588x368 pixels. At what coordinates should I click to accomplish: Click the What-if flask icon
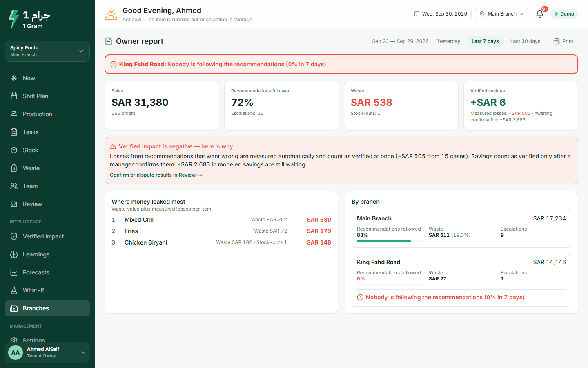click(x=14, y=290)
